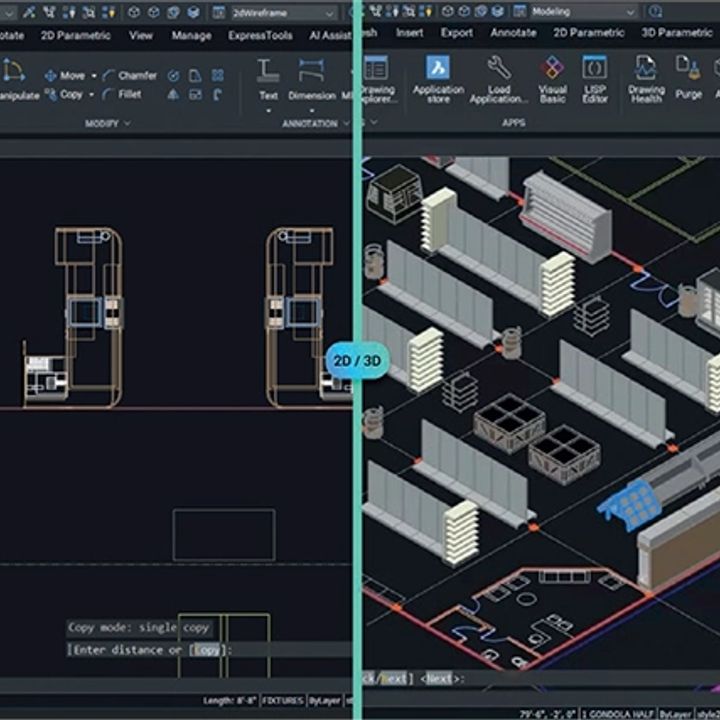Expand the ANNOTATION panel
The width and height of the screenshot is (720, 720).
point(315,124)
